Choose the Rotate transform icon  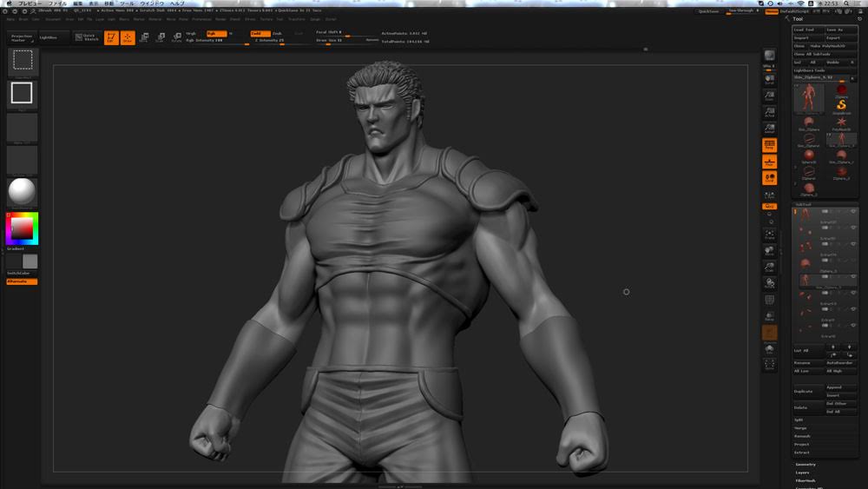coord(176,37)
